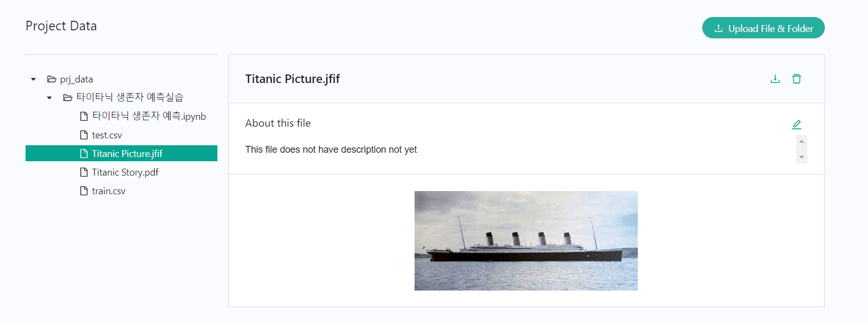The image size is (868, 323).
Task: Click the test.csv file icon
Action: click(84, 135)
